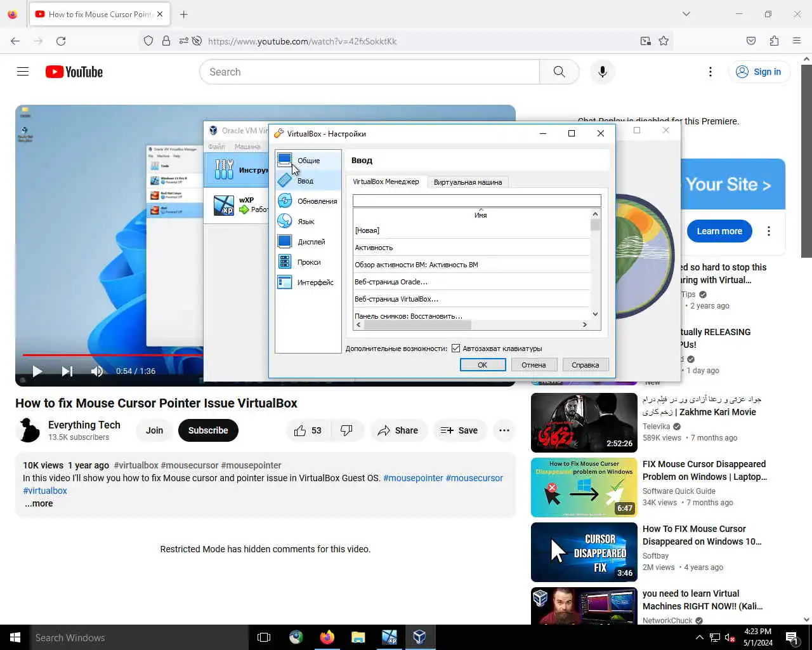Viewport: 812px width, 650px height.
Task: Select Веб-страница VirtualBox… row
Action: [x=472, y=299]
